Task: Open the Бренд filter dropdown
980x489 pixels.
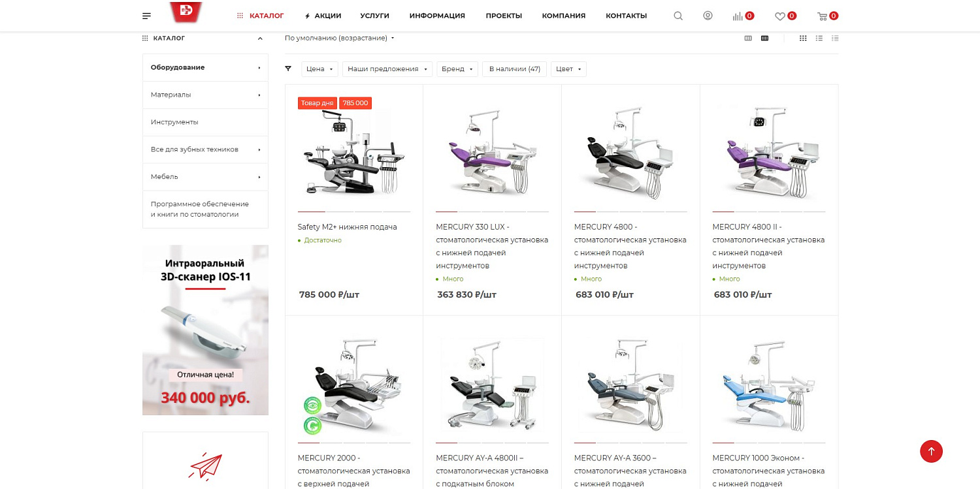Action: [x=457, y=69]
